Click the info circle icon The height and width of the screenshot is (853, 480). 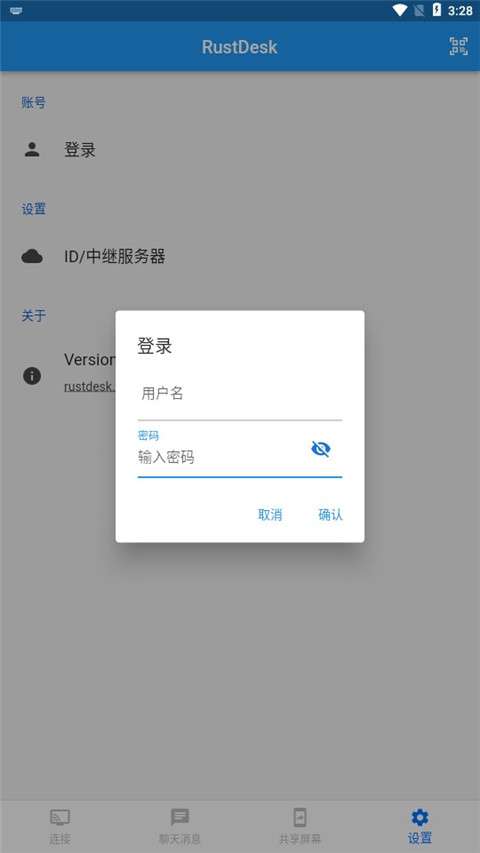coord(32,375)
